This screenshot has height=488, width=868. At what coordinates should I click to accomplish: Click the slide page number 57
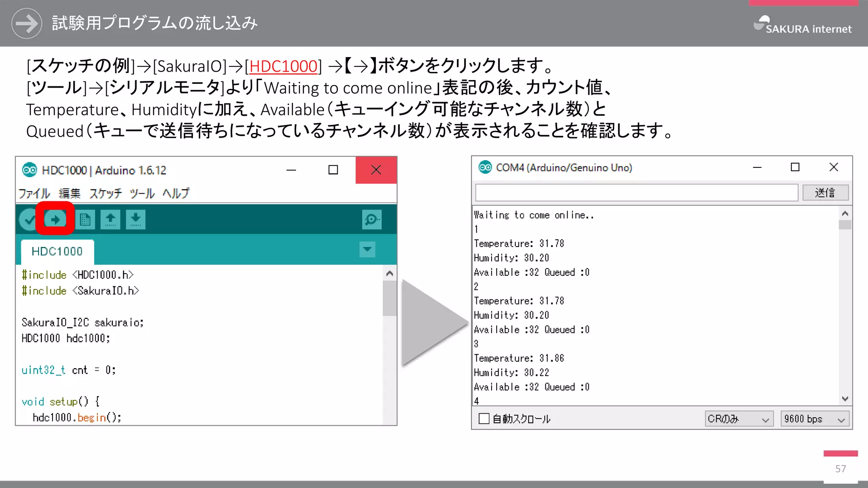(840, 469)
